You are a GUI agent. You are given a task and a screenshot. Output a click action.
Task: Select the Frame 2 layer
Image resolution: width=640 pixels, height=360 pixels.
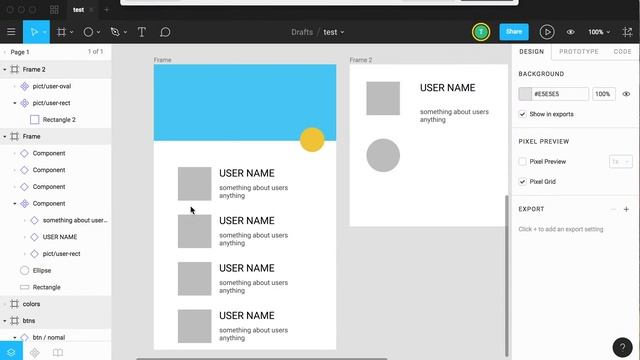(x=56, y=69)
